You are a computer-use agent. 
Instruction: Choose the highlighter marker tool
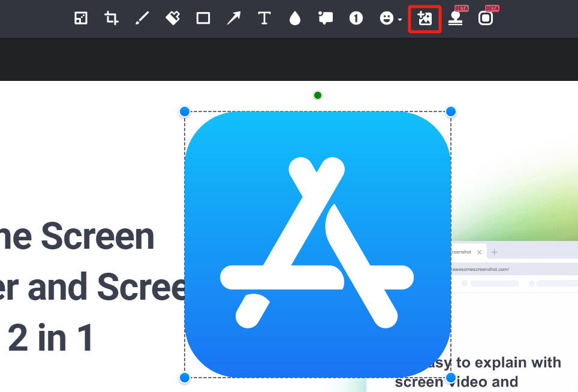(173, 19)
